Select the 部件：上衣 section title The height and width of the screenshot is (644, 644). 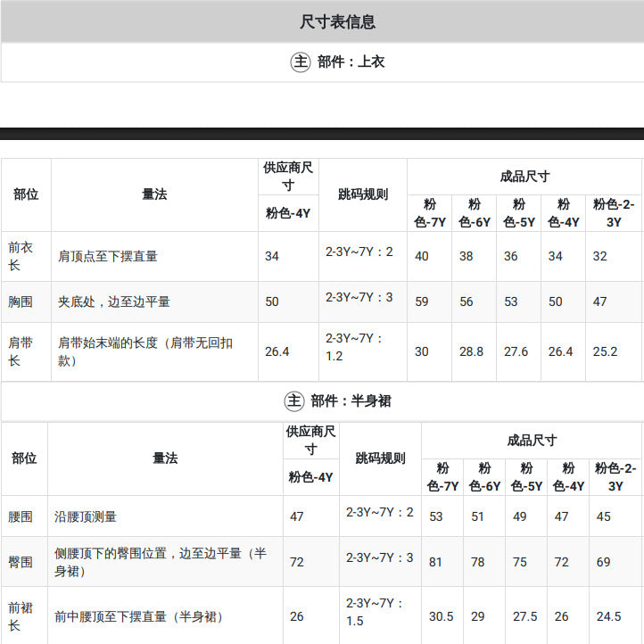point(351,62)
